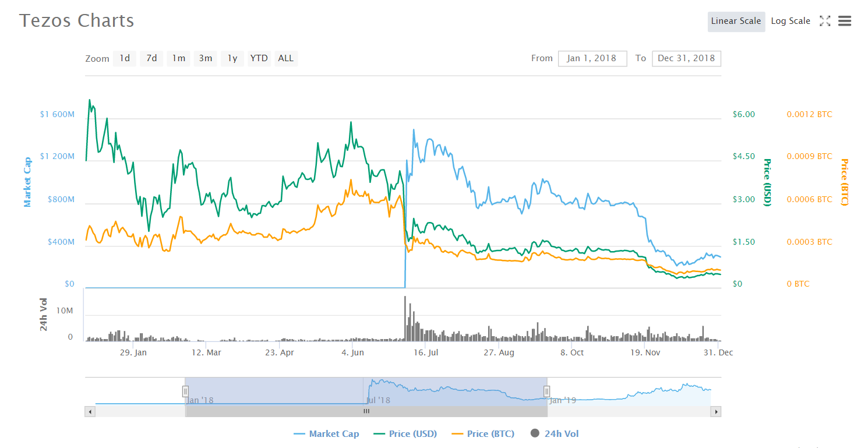Click the Jan '18 navigator label
The image size is (868, 448).
[200, 400]
